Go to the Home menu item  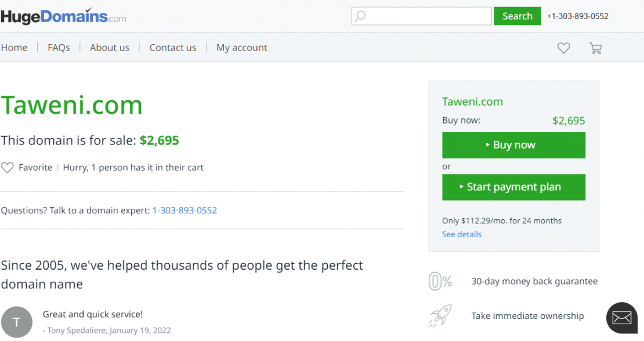coord(15,48)
